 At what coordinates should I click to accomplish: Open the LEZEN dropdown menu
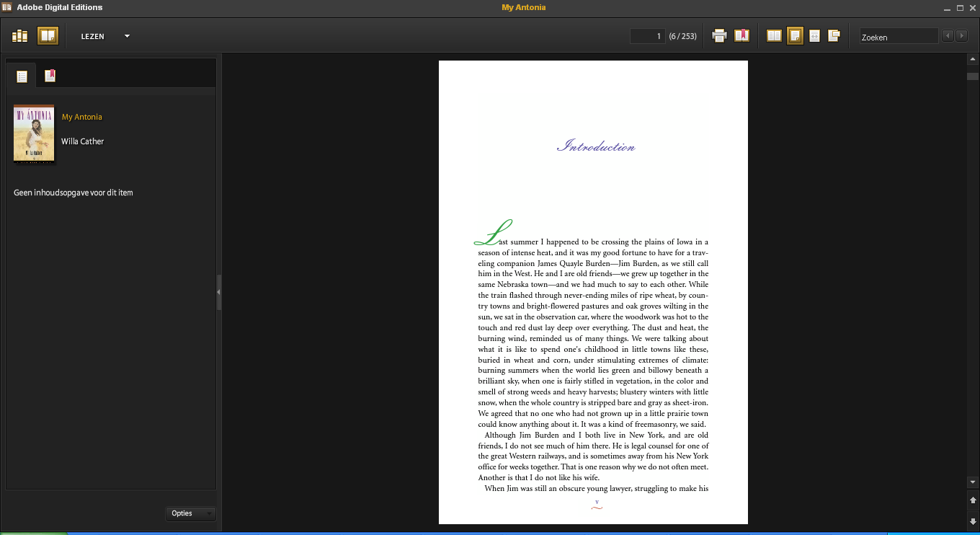(x=105, y=36)
